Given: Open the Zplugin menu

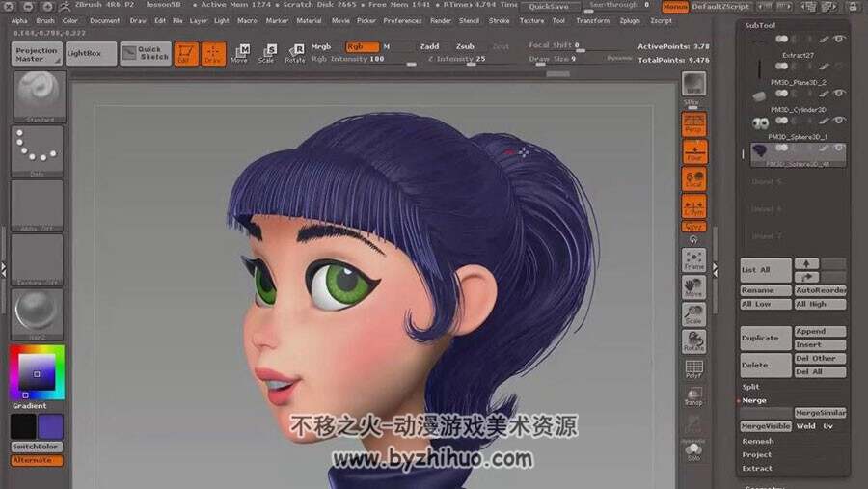Looking at the screenshot, I should tap(630, 21).
